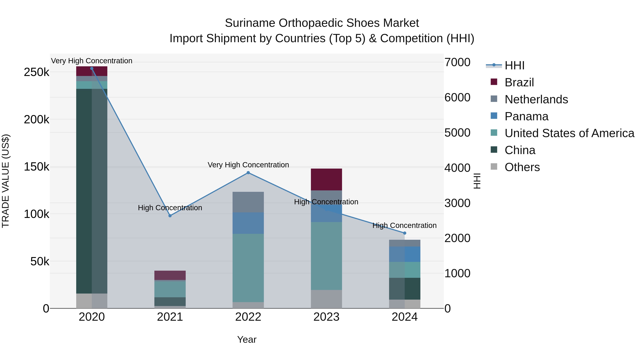Click the 50k left-axis tick label
The width and height of the screenshot is (644, 362).
coord(40,261)
